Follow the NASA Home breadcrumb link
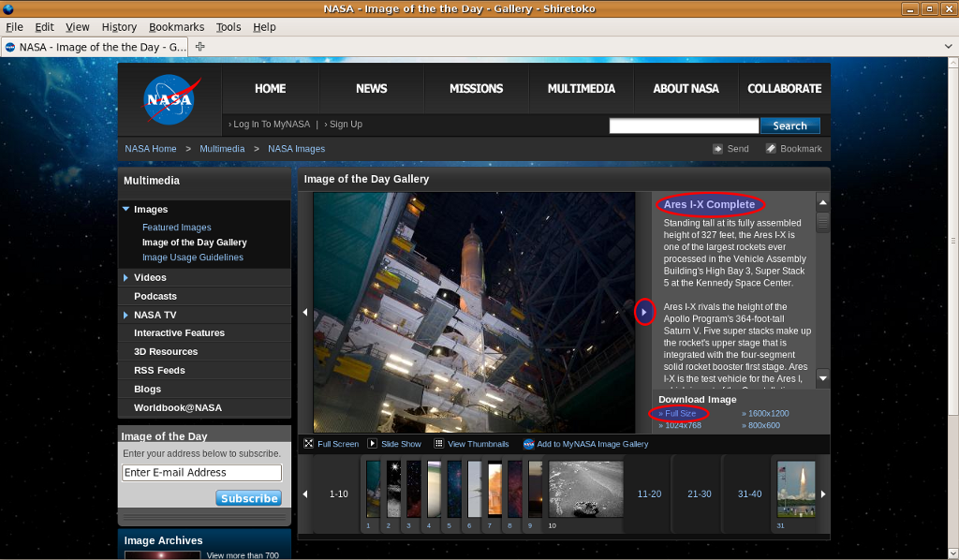This screenshot has height=560, width=959. pyautogui.click(x=151, y=149)
